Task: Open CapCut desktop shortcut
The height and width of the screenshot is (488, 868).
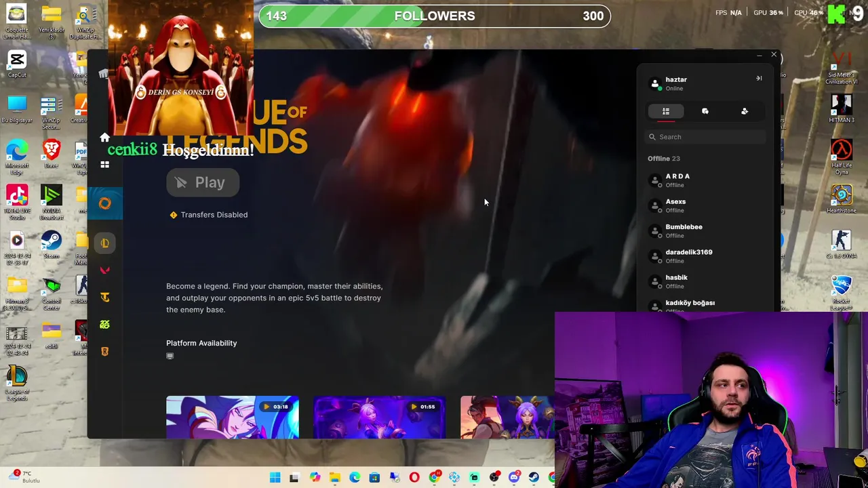Action: [x=17, y=64]
